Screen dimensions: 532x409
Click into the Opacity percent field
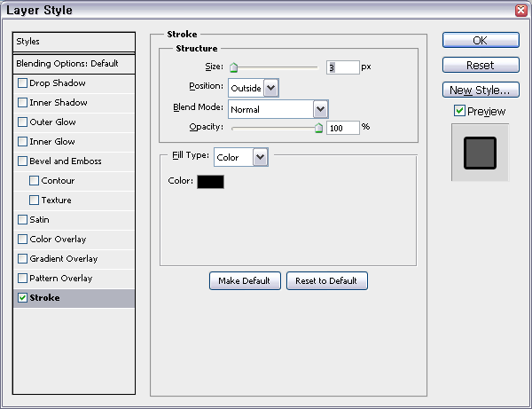[x=342, y=128]
